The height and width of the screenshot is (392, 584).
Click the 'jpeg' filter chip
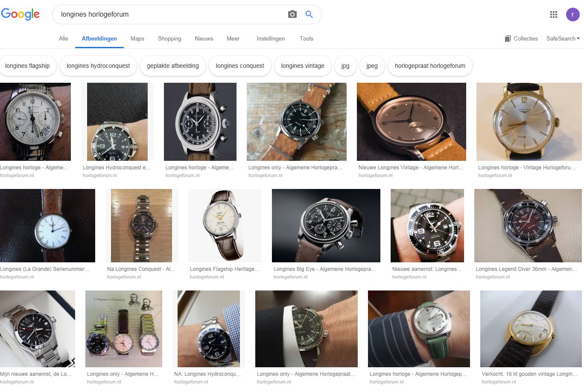click(372, 66)
